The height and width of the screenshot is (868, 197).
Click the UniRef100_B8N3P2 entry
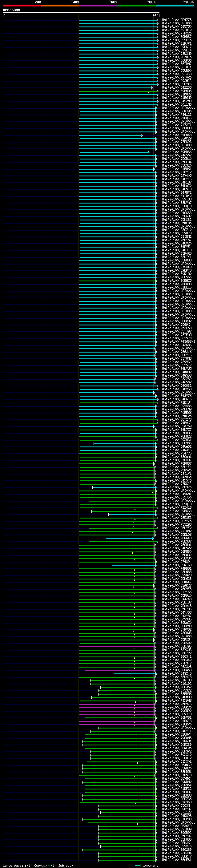177,751
